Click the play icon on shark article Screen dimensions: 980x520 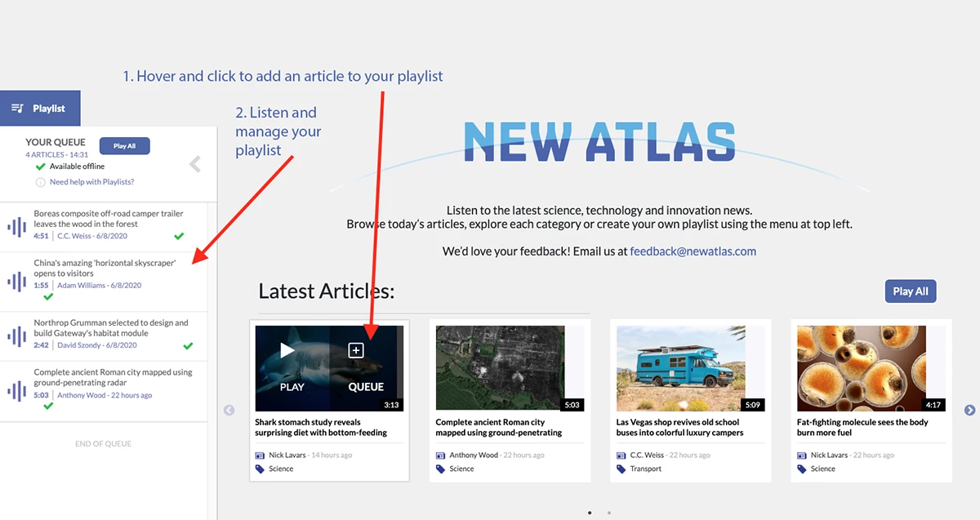tap(287, 350)
